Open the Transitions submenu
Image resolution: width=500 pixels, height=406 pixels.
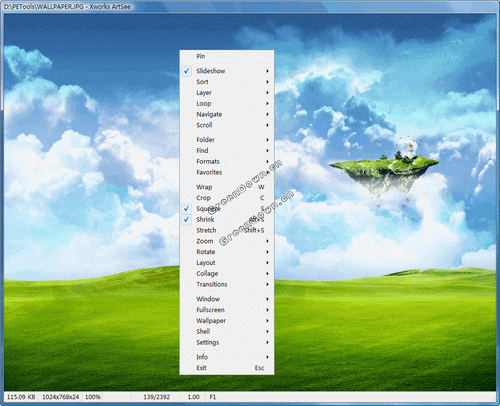click(x=227, y=284)
